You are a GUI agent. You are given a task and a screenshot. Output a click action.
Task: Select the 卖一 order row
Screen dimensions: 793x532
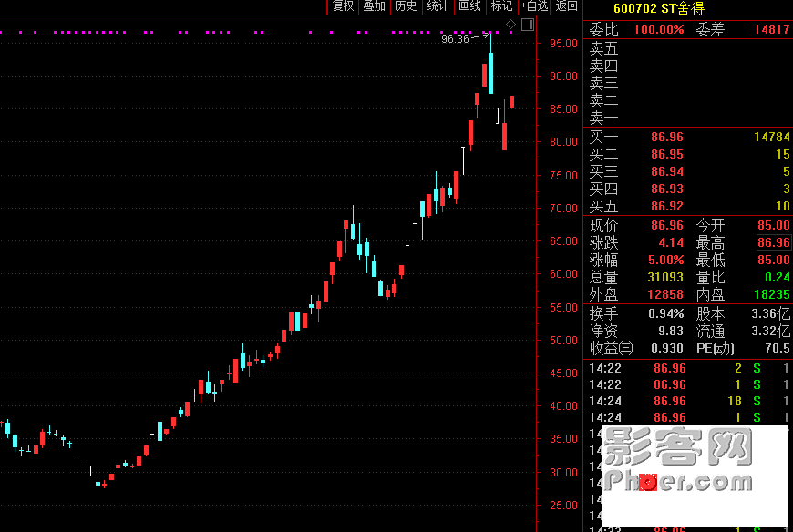pos(688,118)
